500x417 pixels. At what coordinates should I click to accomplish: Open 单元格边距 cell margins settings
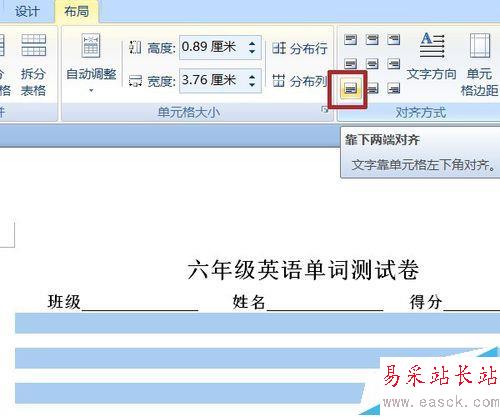pos(479,64)
